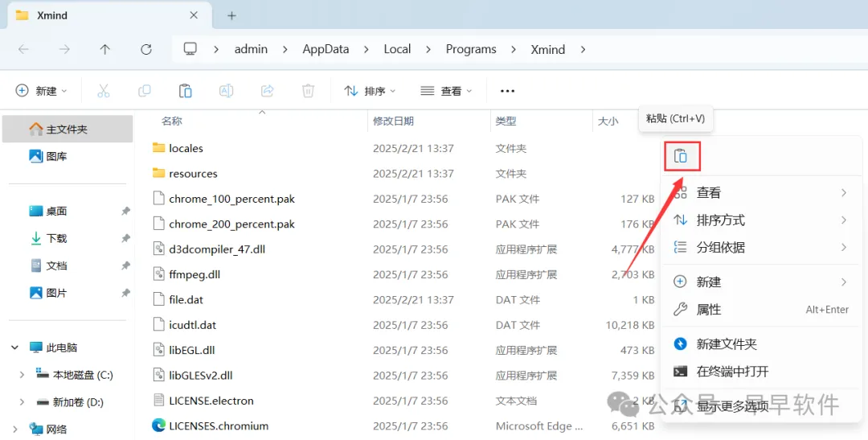
Task: Choose 在终端中打开 in context menu
Action: [761, 372]
